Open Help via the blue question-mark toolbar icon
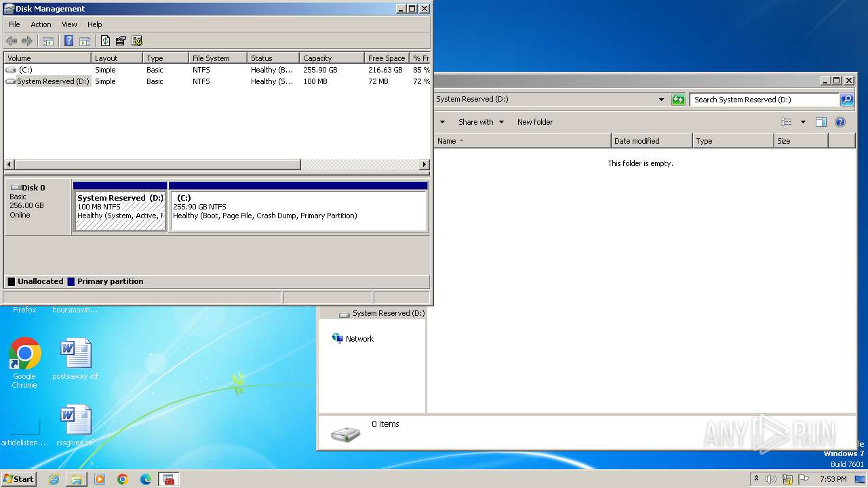The image size is (868, 488). tap(68, 41)
